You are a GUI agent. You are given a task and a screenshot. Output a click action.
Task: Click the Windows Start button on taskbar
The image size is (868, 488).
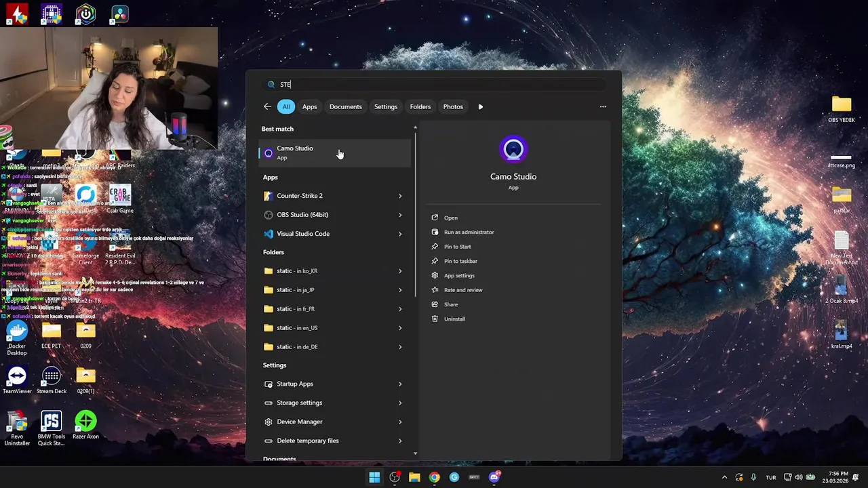click(374, 477)
